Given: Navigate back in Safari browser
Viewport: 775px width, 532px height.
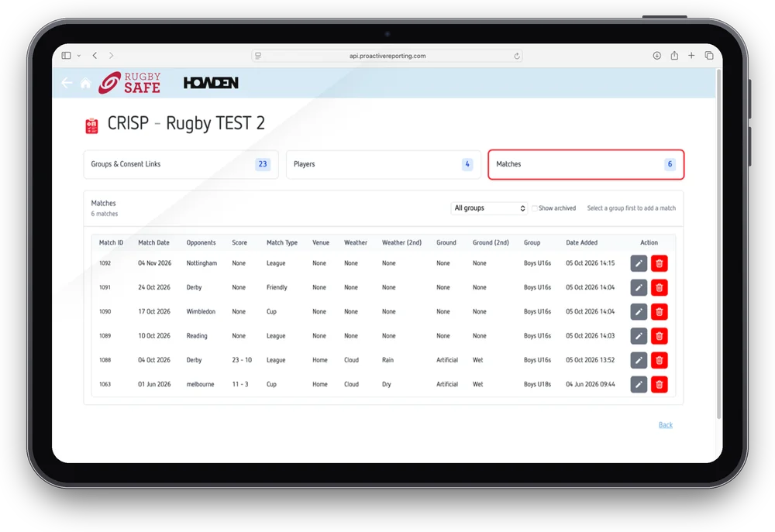Looking at the screenshot, I should 95,55.
